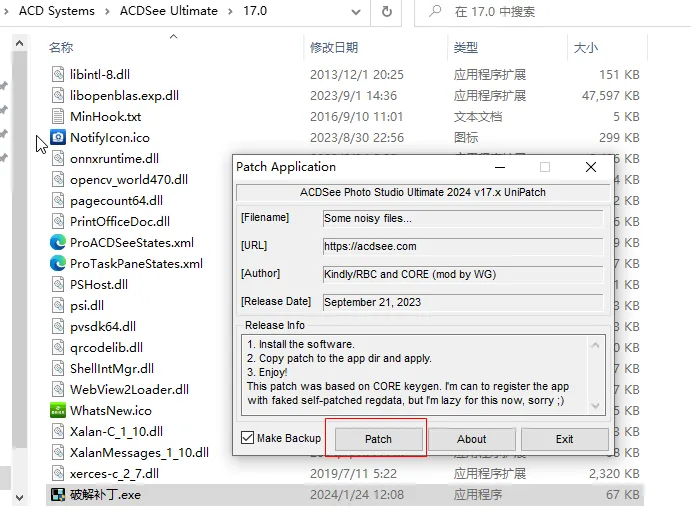
Task: Open the address bar history dropdown
Action: 356,12
